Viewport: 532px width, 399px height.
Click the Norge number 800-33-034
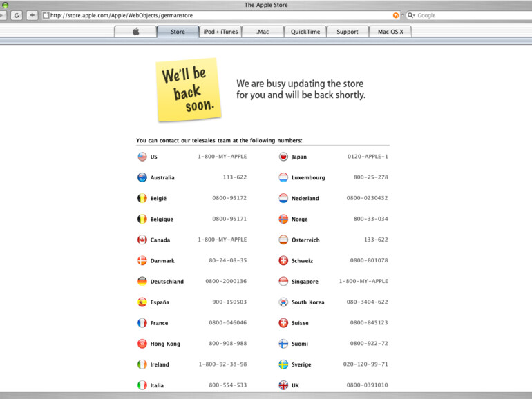370,219
